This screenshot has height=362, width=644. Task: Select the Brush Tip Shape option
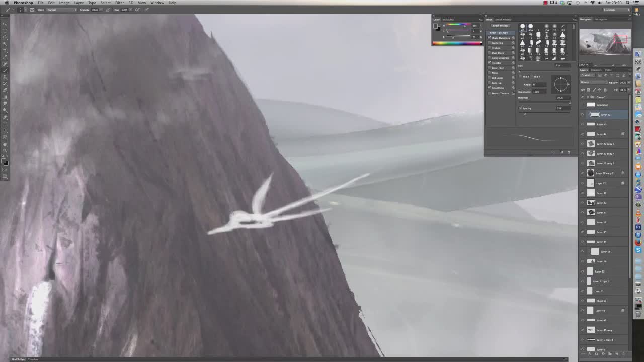[x=500, y=33]
